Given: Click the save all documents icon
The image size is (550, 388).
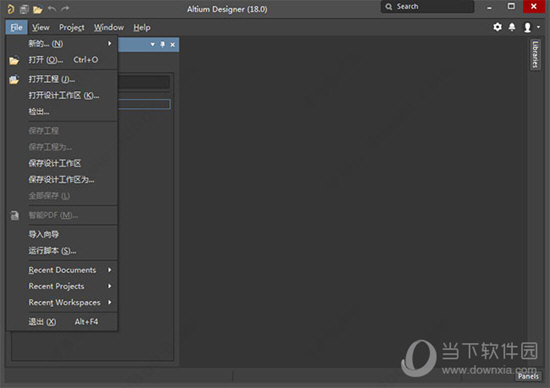Looking at the screenshot, I should coord(24,9).
